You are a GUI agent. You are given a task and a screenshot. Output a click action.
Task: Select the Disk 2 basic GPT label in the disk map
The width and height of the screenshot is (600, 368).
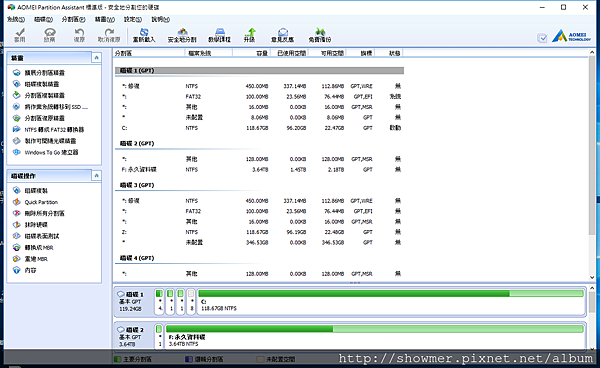[x=134, y=336]
